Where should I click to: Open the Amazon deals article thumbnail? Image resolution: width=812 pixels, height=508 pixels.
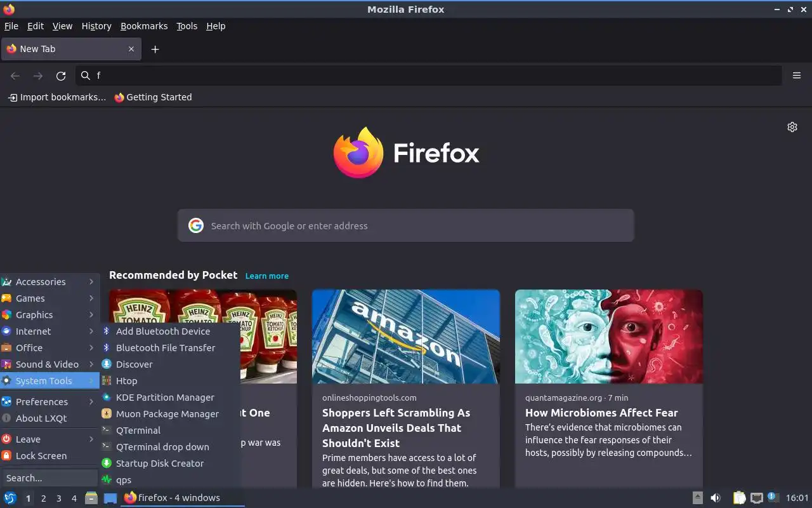pyautogui.click(x=406, y=337)
